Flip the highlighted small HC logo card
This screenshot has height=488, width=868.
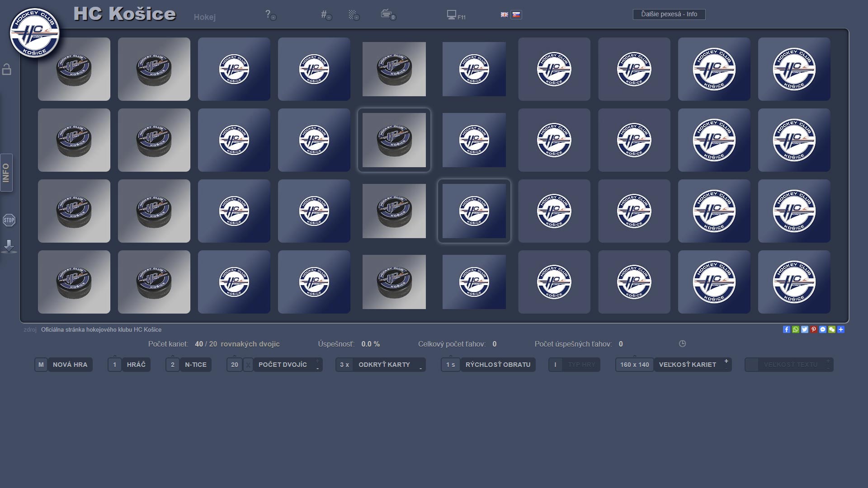coord(474,211)
